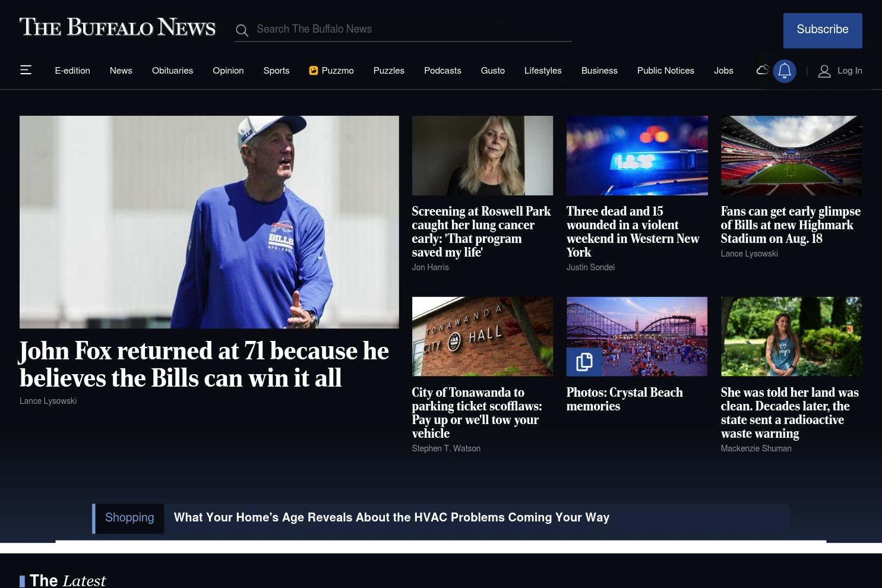Image resolution: width=882 pixels, height=588 pixels.
Task: Click the user account icon
Action: click(x=824, y=71)
